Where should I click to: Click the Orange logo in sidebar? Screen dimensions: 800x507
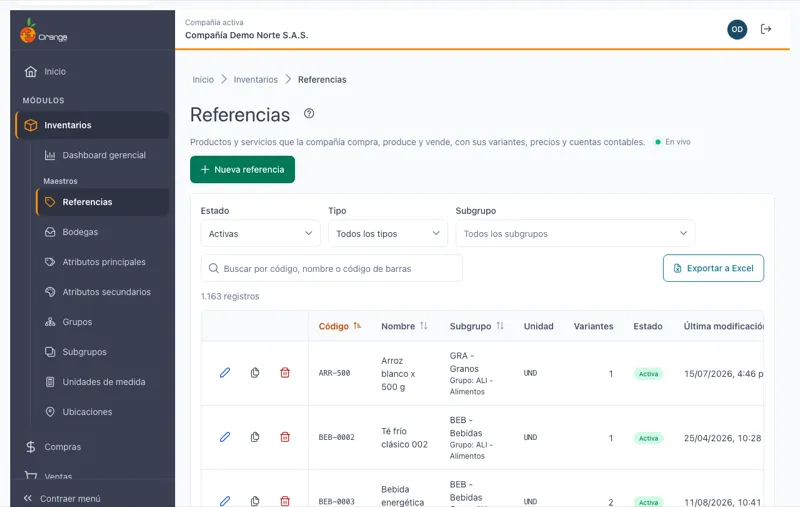click(x=43, y=31)
